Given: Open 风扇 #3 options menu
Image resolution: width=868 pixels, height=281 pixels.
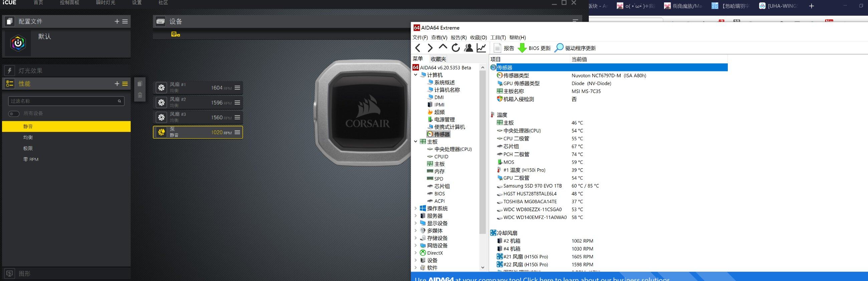Looking at the screenshot, I should [238, 117].
